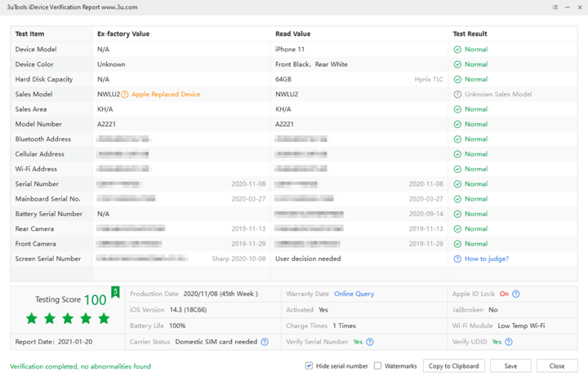Click the Ex-factory Value column header

point(123,33)
